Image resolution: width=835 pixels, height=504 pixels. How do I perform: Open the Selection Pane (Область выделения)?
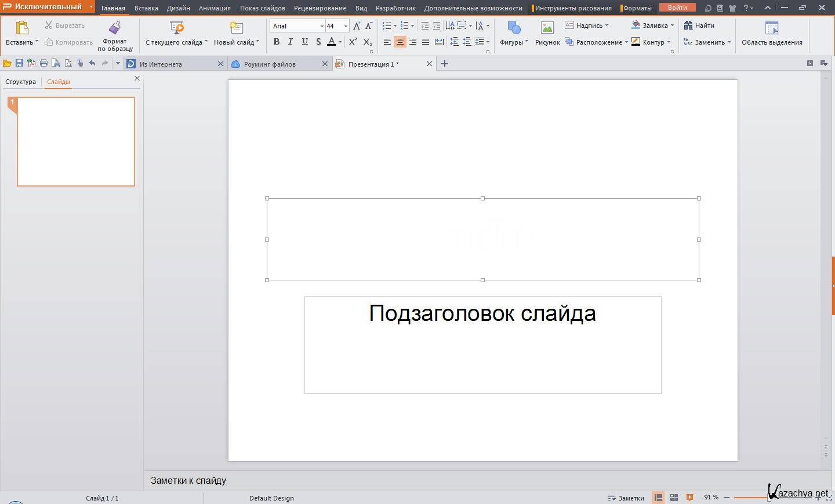point(772,28)
